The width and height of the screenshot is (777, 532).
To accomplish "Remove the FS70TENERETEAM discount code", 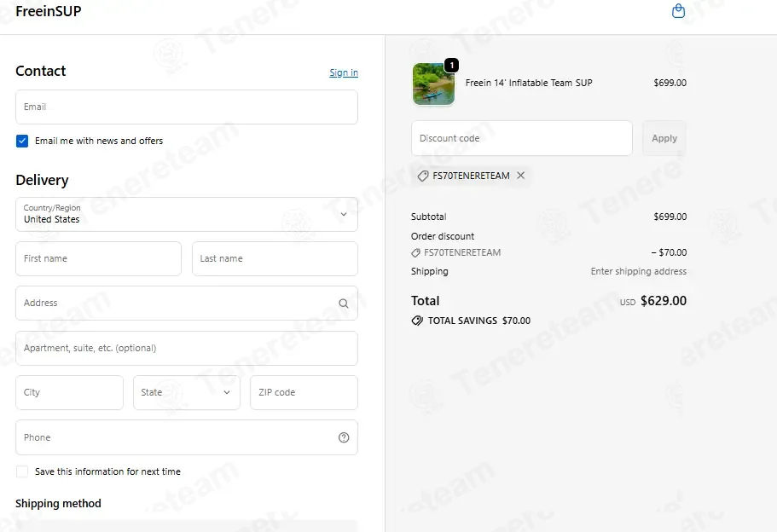I will point(521,176).
